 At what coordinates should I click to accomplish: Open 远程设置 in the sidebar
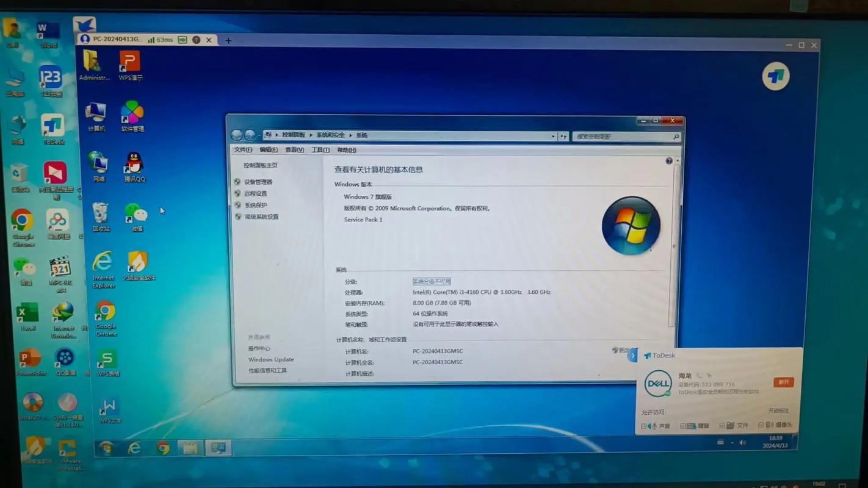[256, 193]
